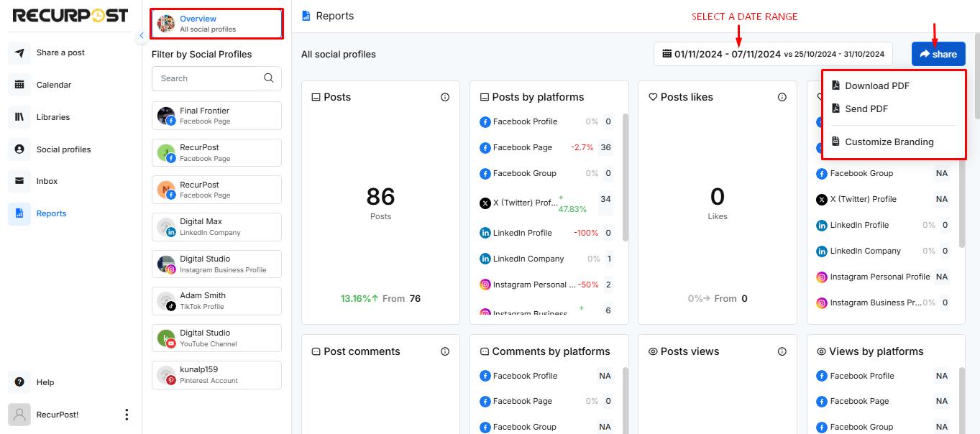Click the Download PDF file icon
Image resolution: width=980 pixels, height=434 pixels.
[x=835, y=86]
